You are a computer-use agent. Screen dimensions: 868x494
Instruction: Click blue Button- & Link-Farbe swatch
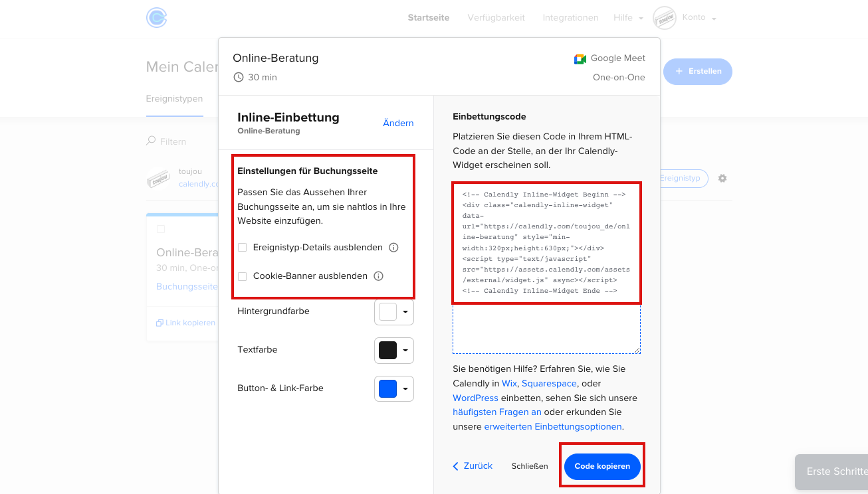[387, 388]
